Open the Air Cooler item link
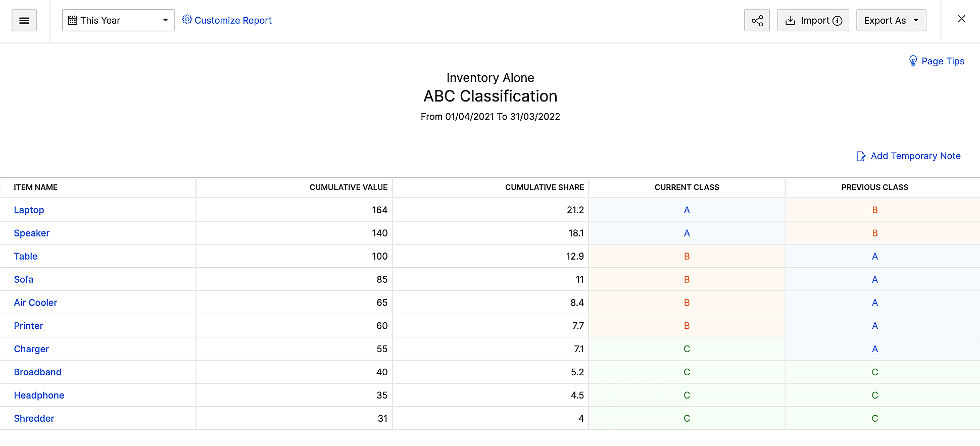 pyautogui.click(x=35, y=303)
